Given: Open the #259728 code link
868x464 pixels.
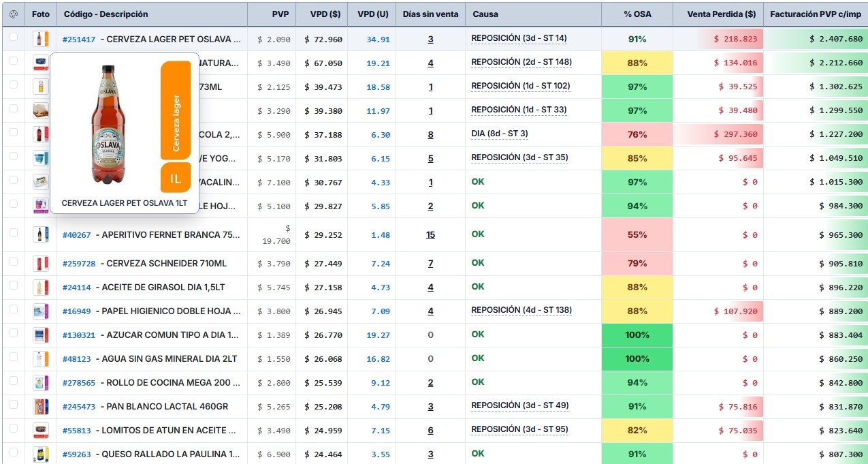Looking at the screenshot, I should coord(79,264).
